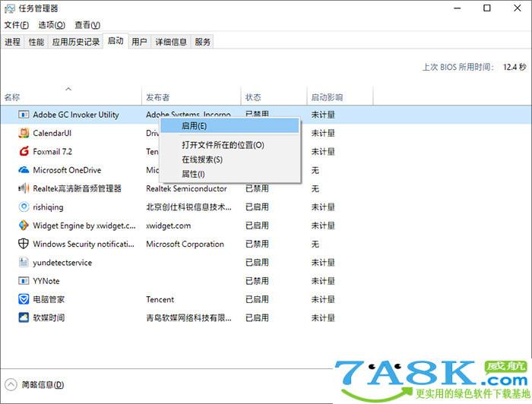This screenshot has width=532, height=404.
Task: Click the sort arrow above 名称 column
Action: point(68,89)
